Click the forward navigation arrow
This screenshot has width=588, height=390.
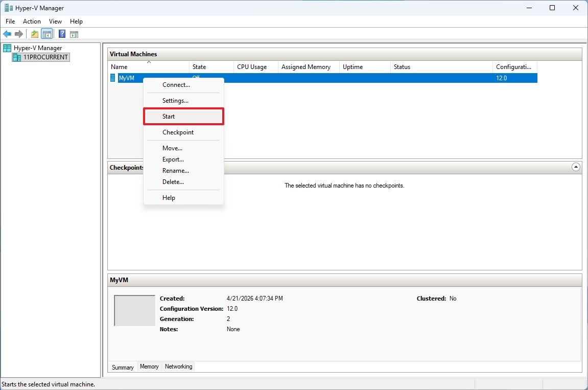(x=19, y=34)
